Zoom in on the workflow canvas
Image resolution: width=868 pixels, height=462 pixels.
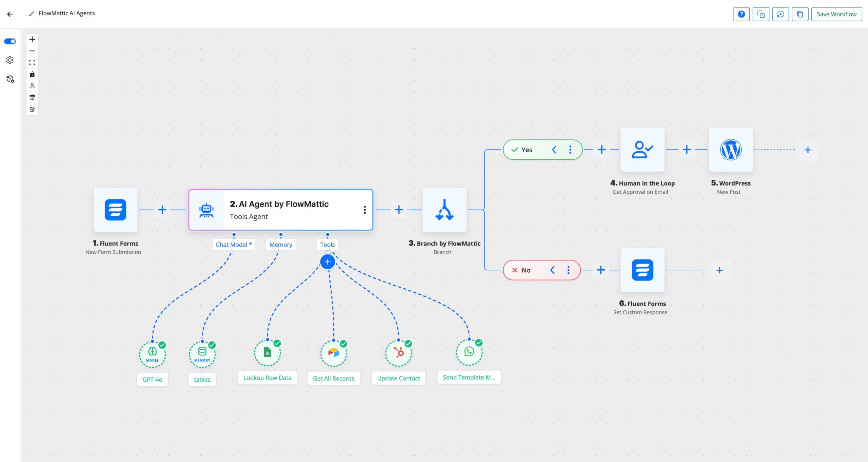(32, 39)
